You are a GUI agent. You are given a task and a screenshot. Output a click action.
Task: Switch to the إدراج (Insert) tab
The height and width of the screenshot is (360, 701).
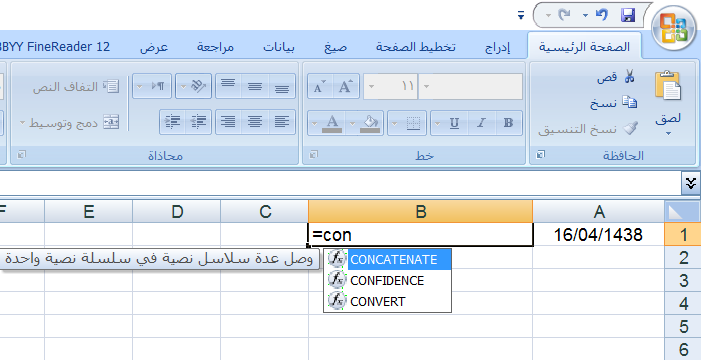click(498, 47)
